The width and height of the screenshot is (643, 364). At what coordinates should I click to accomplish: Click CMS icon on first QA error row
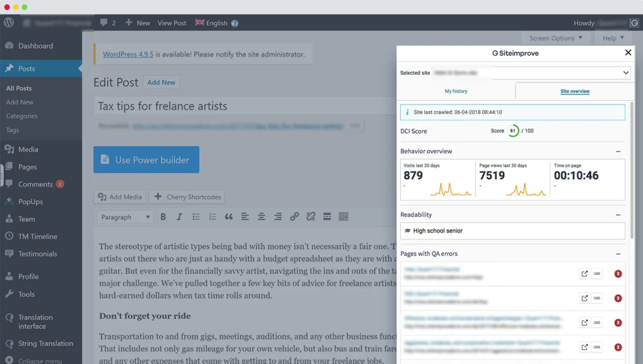(597, 273)
